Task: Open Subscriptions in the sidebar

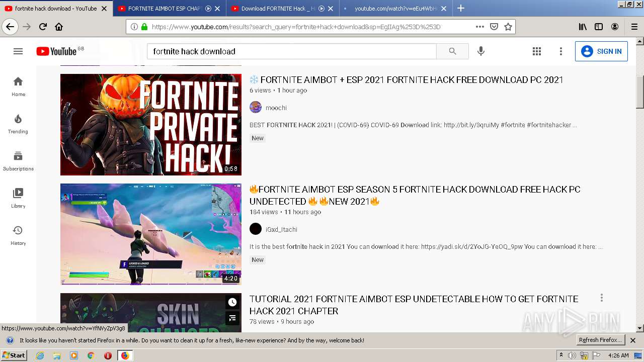Action: pos(18,161)
